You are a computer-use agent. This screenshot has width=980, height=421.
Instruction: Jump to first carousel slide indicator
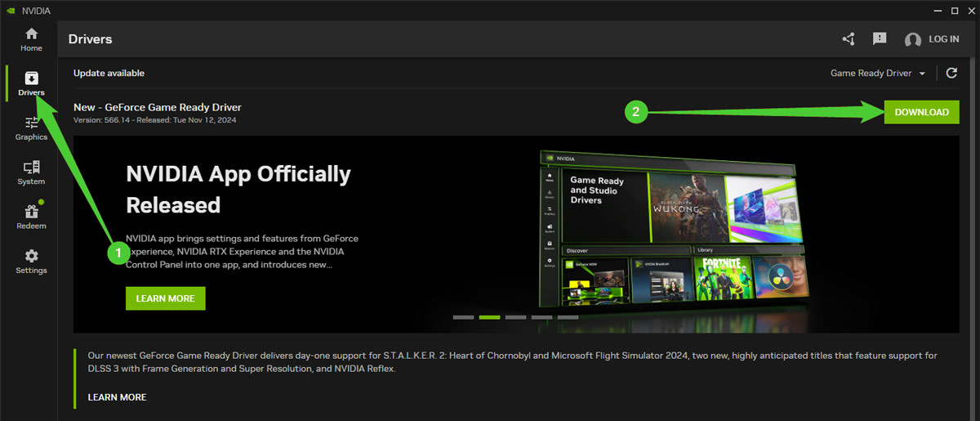[x=463, y=317]
